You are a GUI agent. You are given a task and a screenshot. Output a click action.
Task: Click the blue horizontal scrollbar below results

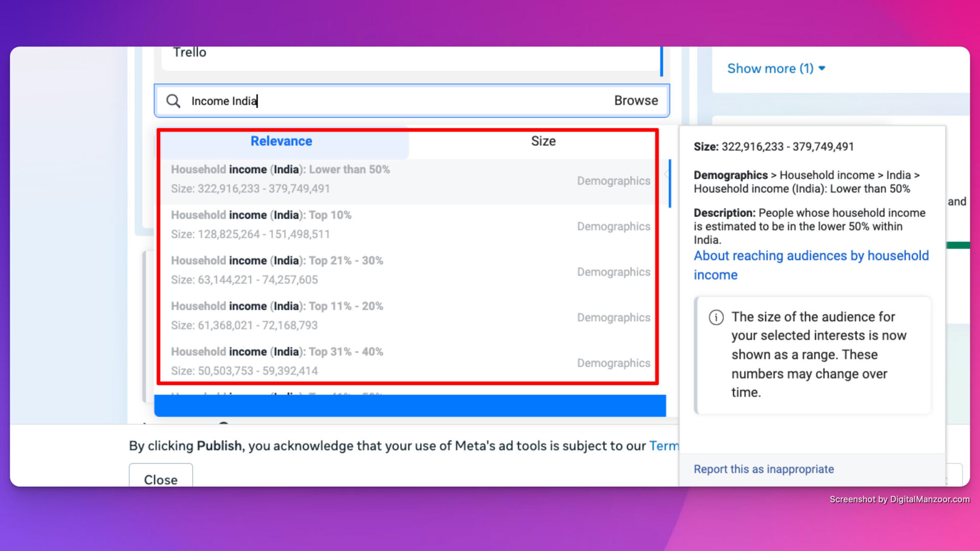click(408, 405)
